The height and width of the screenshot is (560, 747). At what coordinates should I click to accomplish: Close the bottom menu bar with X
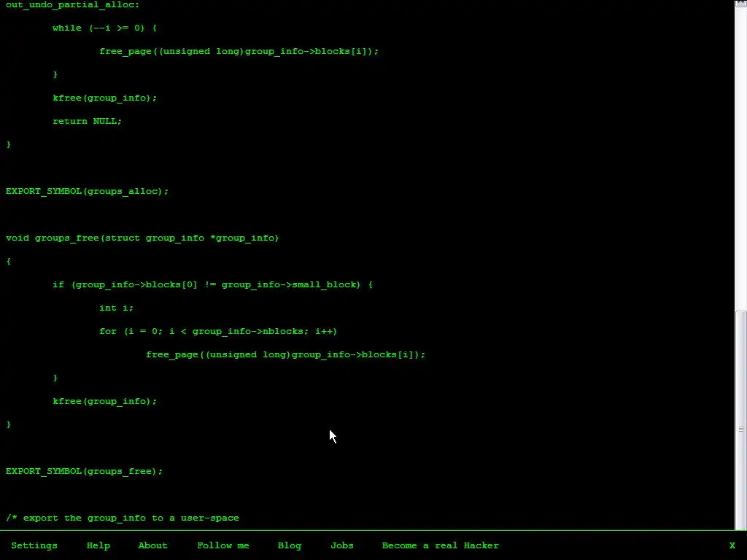click(732, 545)
